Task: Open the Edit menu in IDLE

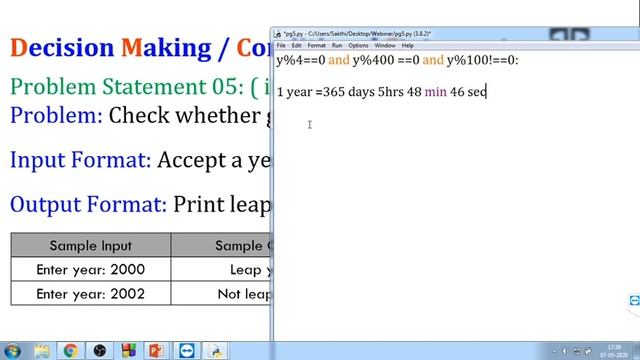Action: (x=296, y=46)
